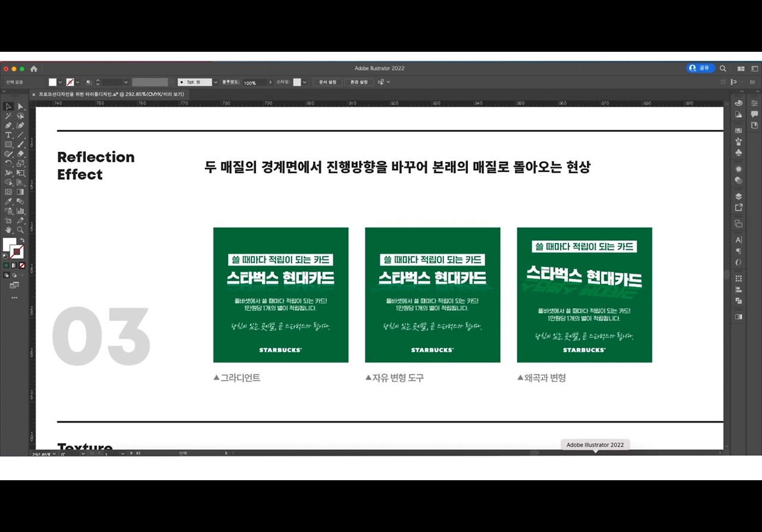This screenshot has width=762, height=532.
Task: Open the Swatches panel icon
Action: click(x=739, y=130)
